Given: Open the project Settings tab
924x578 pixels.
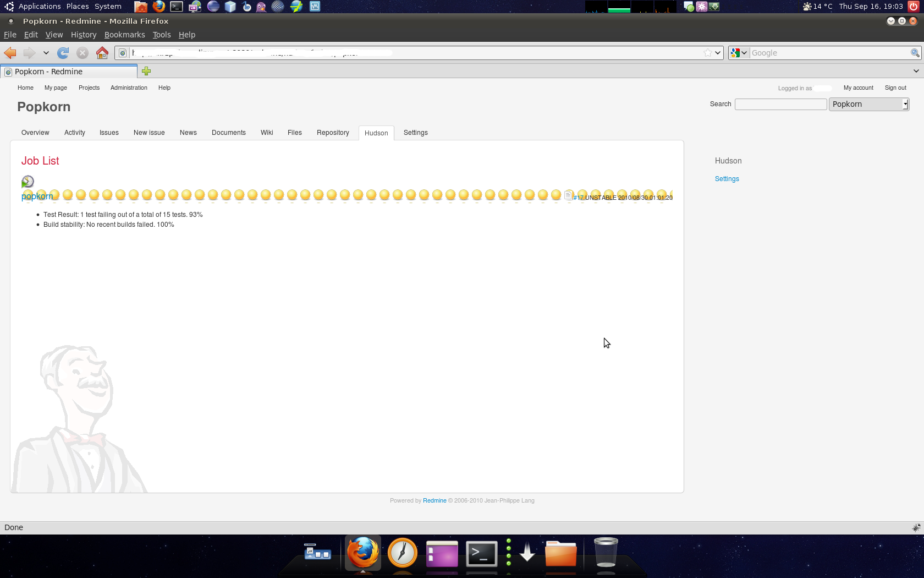Looking at the screenshot, I should pos(416,133).
